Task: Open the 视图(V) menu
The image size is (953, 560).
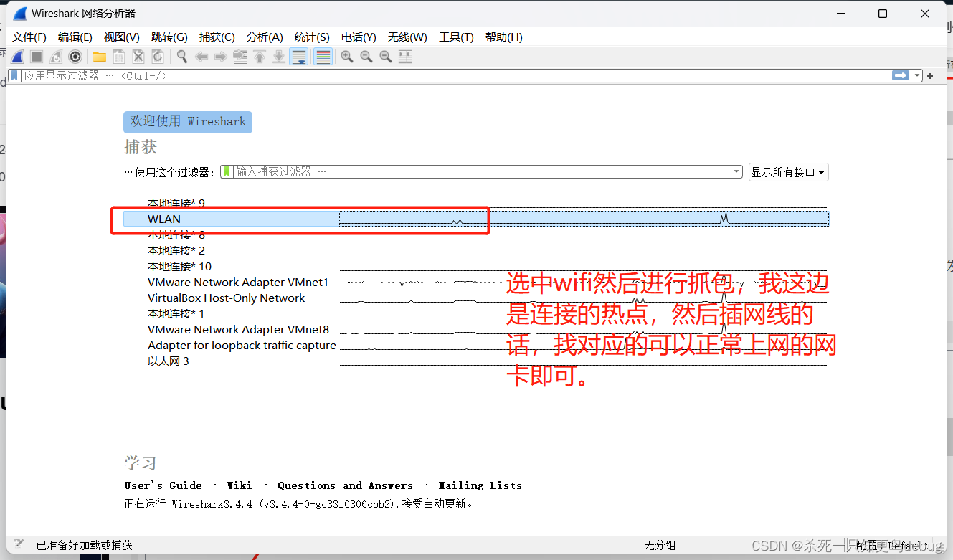Action: (121, 37)
